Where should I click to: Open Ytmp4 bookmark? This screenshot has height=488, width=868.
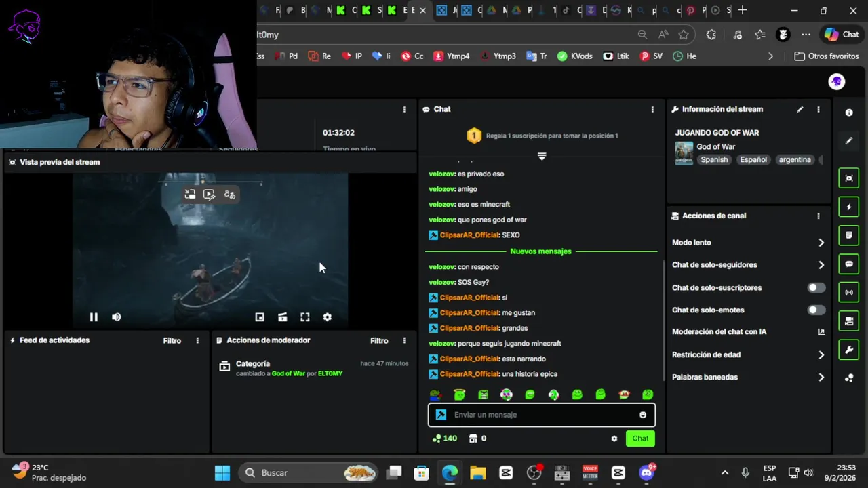click(x=452, y=56)
